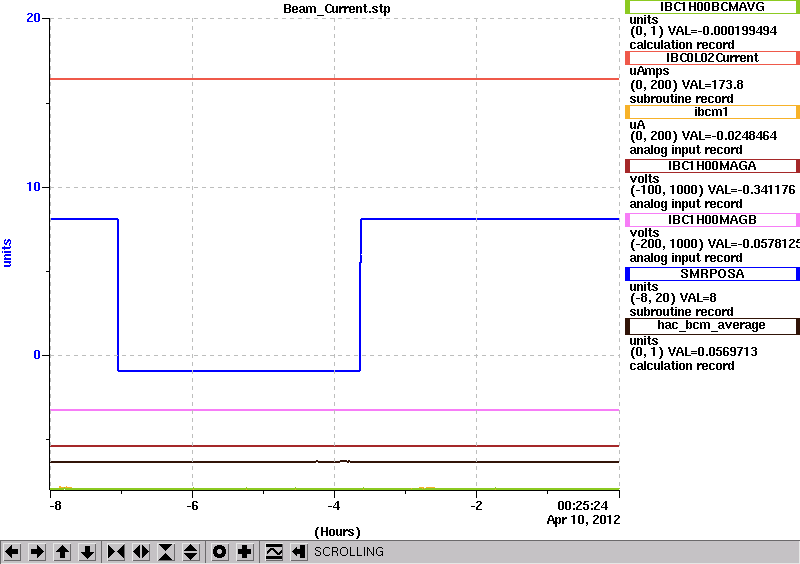This screenshot has height=564, width=800.
Task: Select the IBC1H00MAGB pink legend label
Action: (x=712, y=220)
